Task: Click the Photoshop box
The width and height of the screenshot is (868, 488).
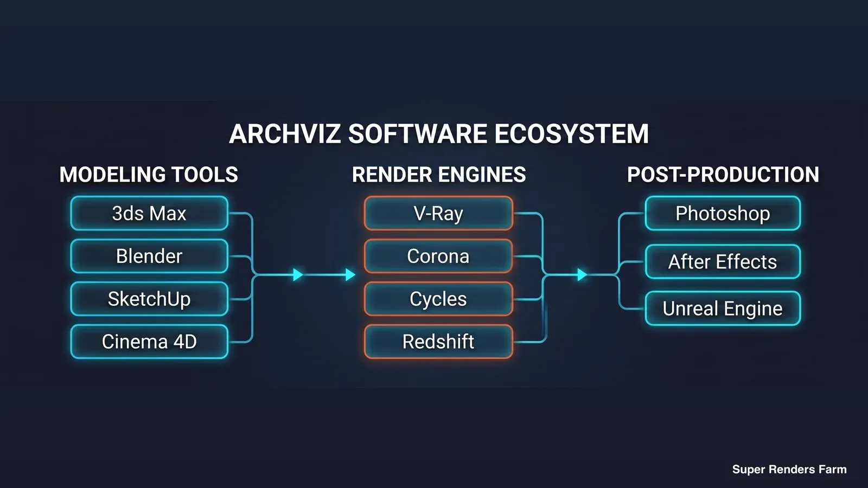Action: pos(723,213)
